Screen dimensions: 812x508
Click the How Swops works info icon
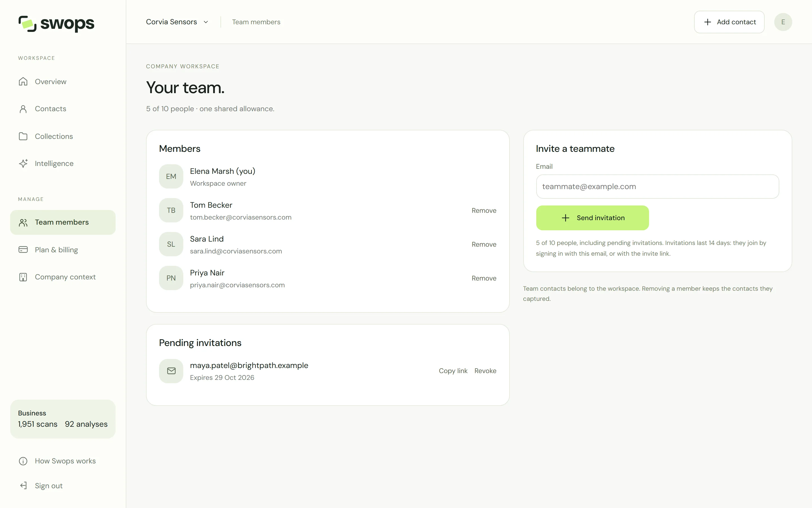[x=23, y=461]
